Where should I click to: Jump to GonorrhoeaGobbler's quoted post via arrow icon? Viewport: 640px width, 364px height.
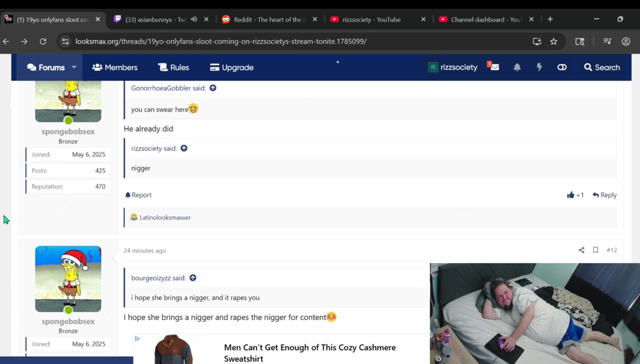213,88
